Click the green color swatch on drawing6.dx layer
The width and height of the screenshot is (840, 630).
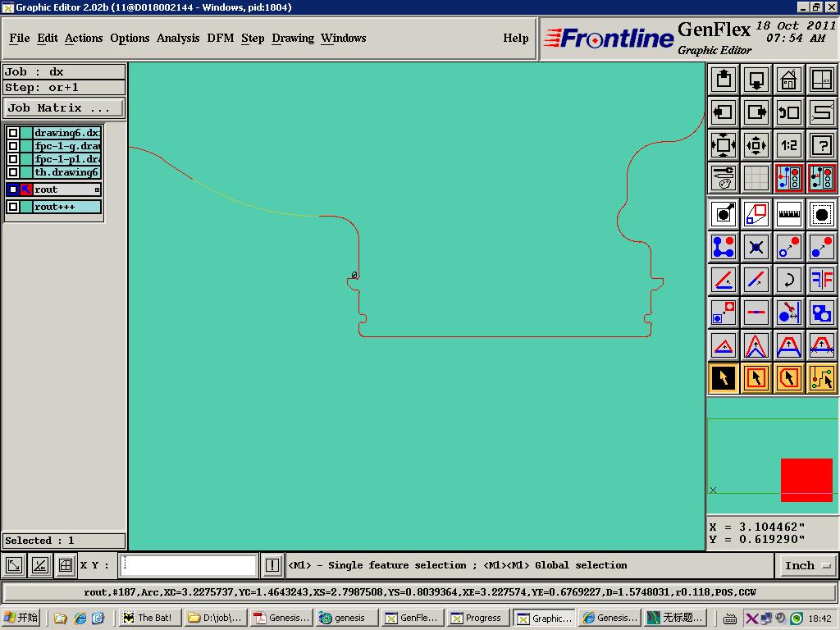[26, 133]
